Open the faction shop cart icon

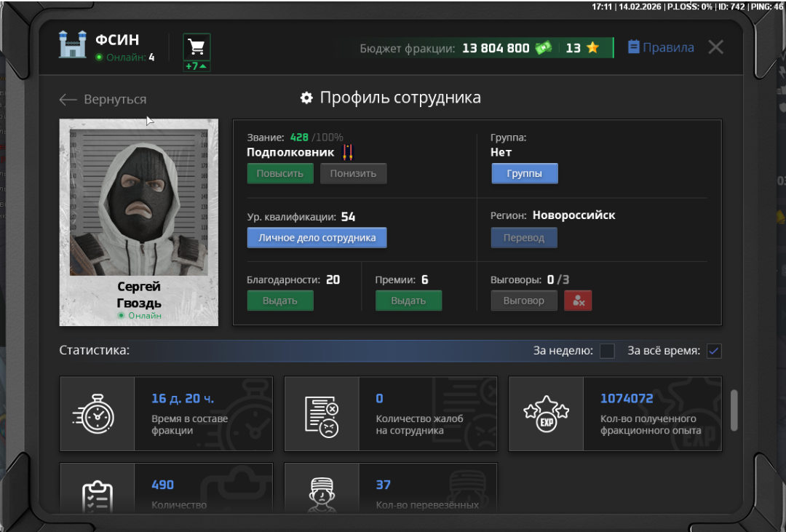(196, 47)
